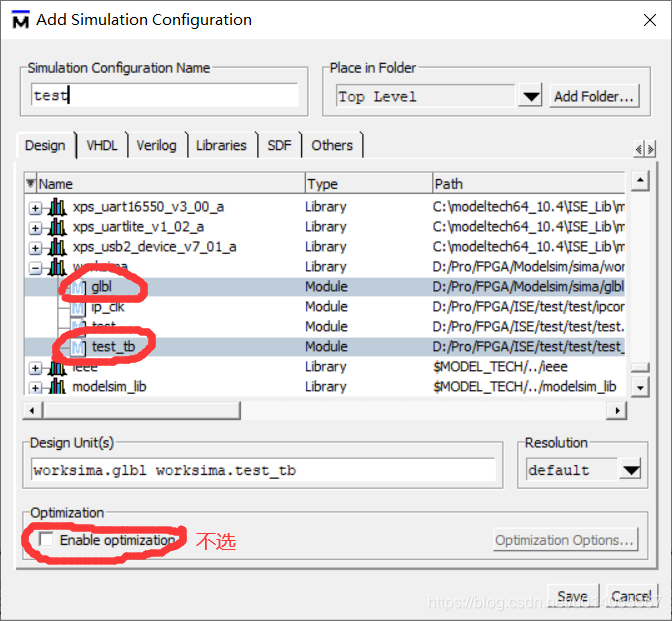Image resolution: width=672 pixels, height=621 pixels.
Task: Select the modelsim_lib library row
Action: [x=325, y=387]
